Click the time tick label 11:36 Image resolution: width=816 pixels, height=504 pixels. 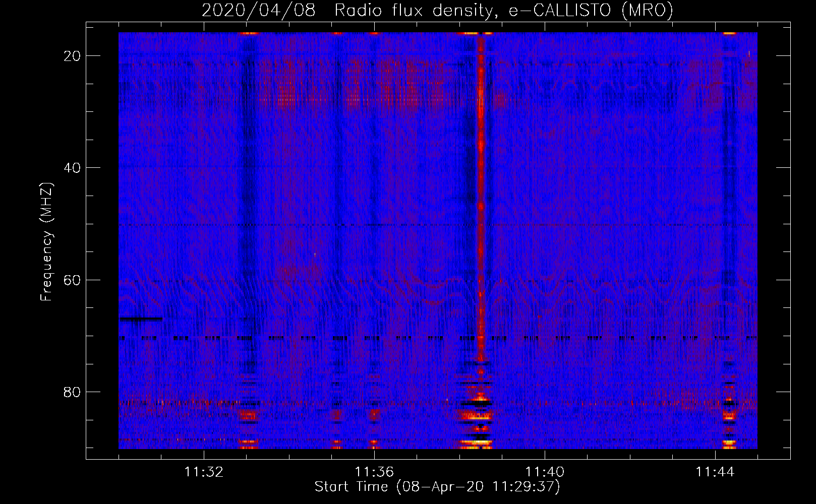click(374, 472)
